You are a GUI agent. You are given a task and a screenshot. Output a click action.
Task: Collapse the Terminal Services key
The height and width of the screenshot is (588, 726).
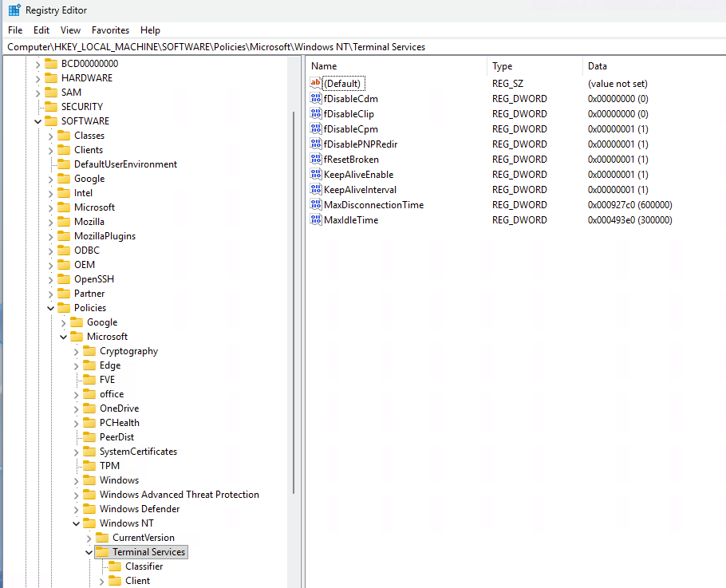pos(89,552)
